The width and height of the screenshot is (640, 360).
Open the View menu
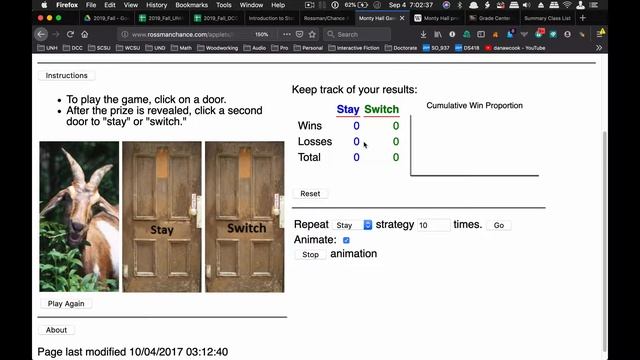coord(131,5)
